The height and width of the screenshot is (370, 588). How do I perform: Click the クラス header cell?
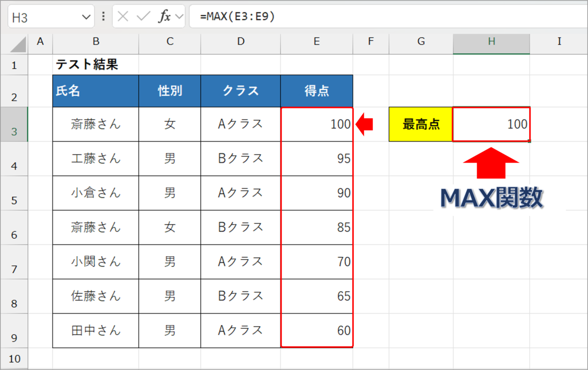[x=241, y=91]
